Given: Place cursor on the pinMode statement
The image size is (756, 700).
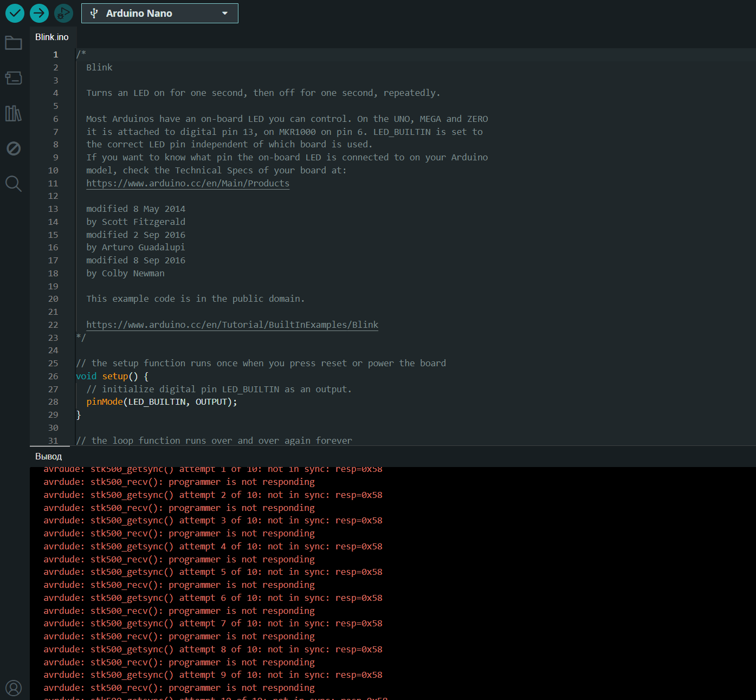Looking at the screenshot, I should [x=160, y=401].
